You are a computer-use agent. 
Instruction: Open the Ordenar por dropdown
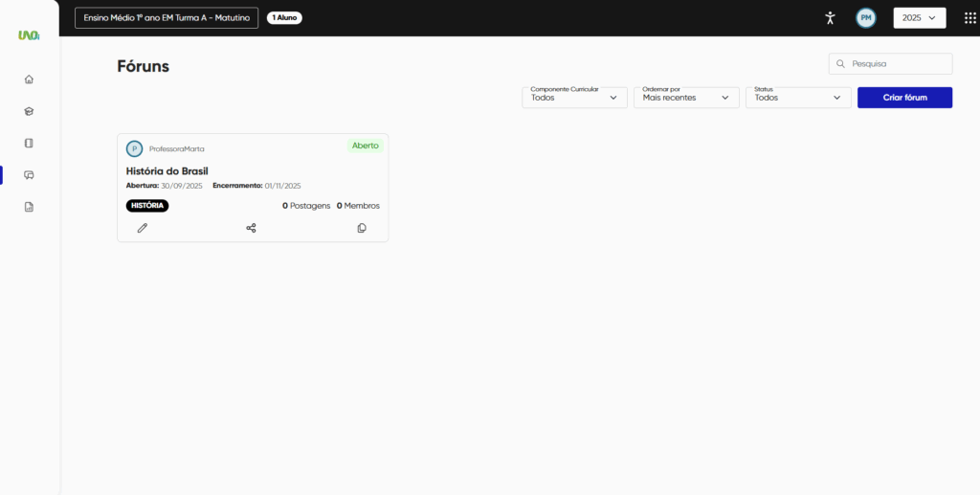tap(686, 98)
